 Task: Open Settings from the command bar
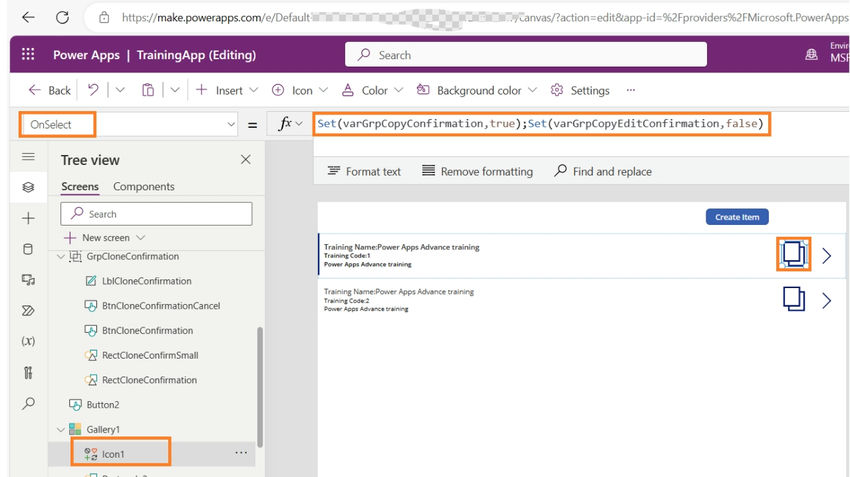tap(579, 90)
